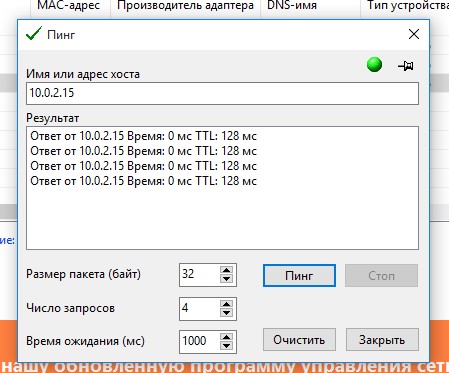Click the Время ожидания value field

point(199,342)
